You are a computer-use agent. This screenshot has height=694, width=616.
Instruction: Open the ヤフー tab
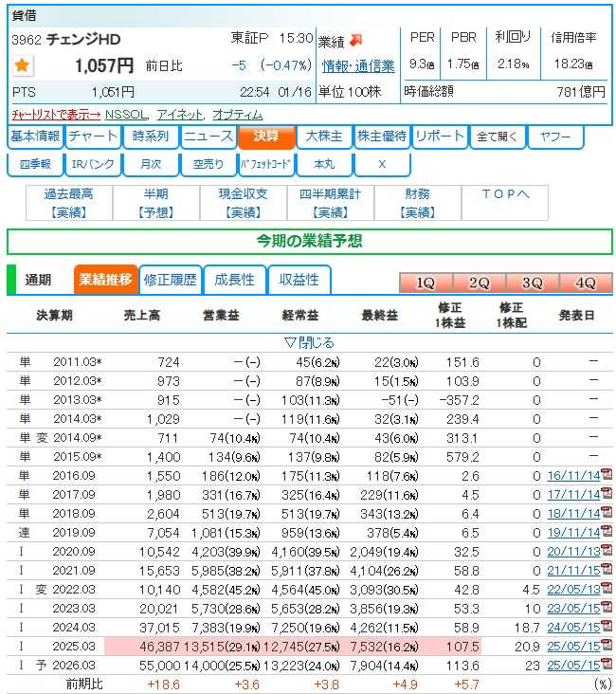click(555, 137)
